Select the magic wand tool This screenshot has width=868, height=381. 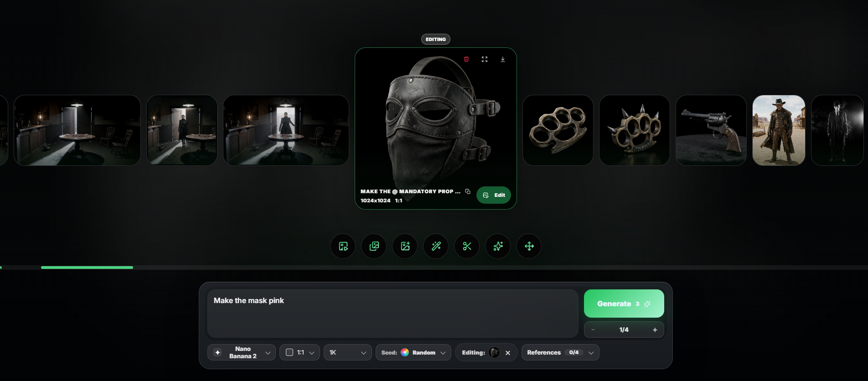436,246
